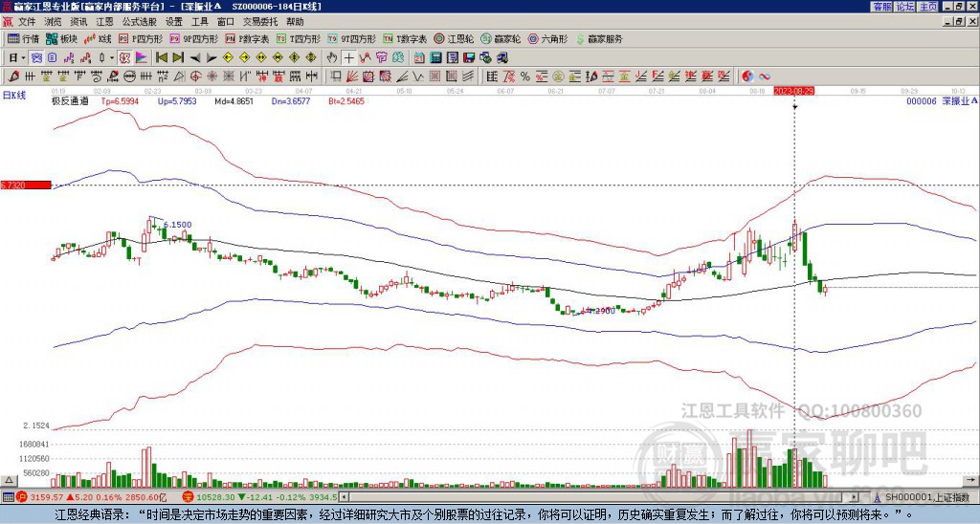Open the 资讯 menu
The image size is (980, 524).
point(78,22)
